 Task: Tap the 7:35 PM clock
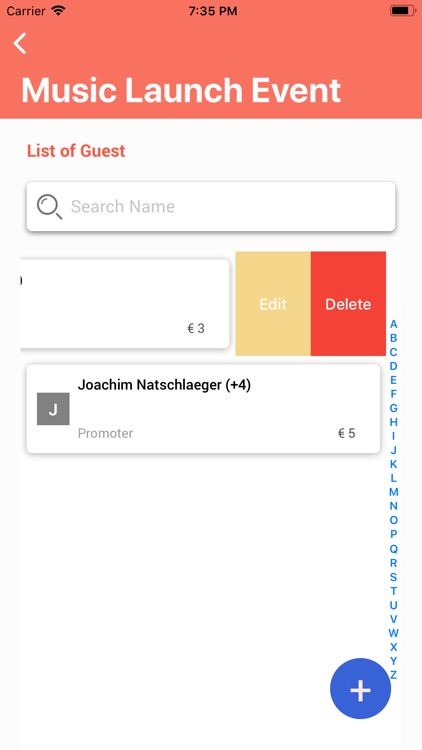point(212,11)
